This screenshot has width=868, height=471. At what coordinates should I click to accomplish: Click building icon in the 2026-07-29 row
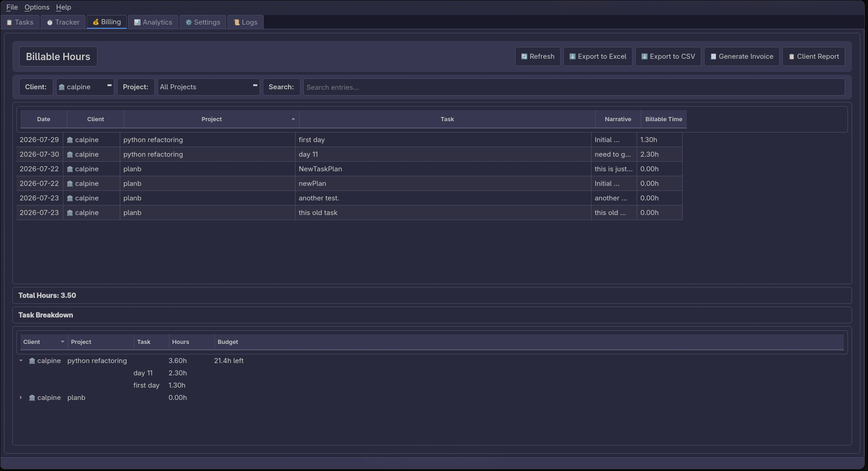click(x=70, y=140)
